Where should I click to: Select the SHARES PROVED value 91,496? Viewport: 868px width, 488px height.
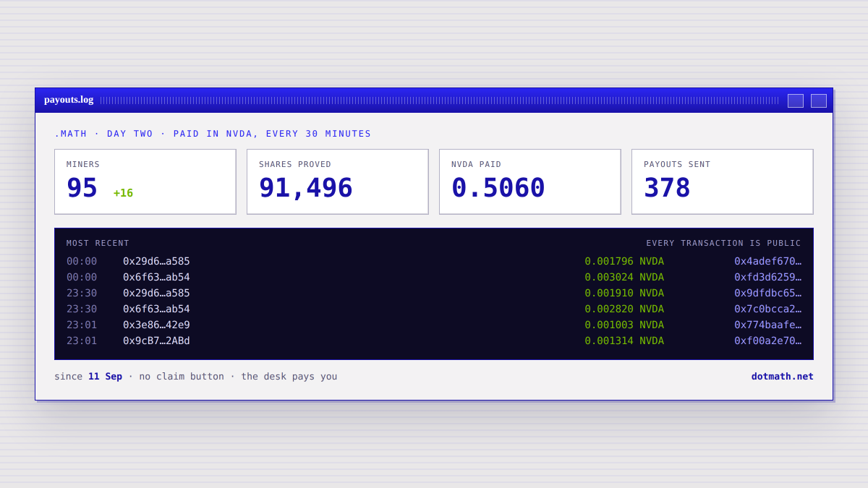tap(306, 188)
